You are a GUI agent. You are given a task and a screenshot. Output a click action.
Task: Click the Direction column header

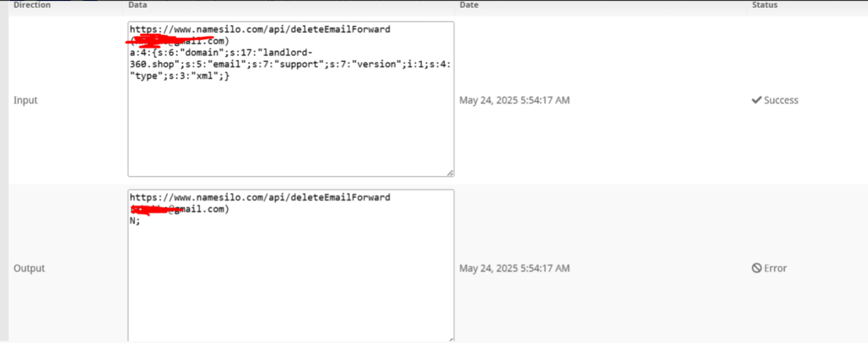32,5
